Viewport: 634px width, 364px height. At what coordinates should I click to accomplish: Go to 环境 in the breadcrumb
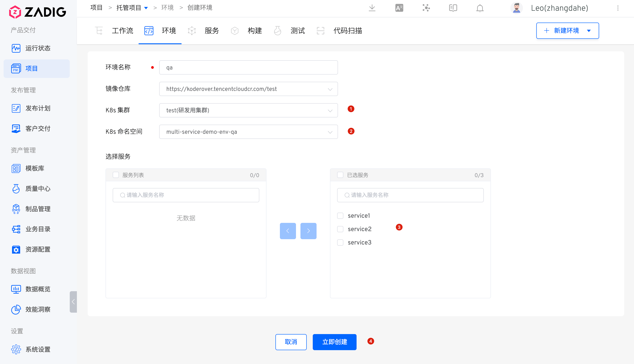point(167,8)
